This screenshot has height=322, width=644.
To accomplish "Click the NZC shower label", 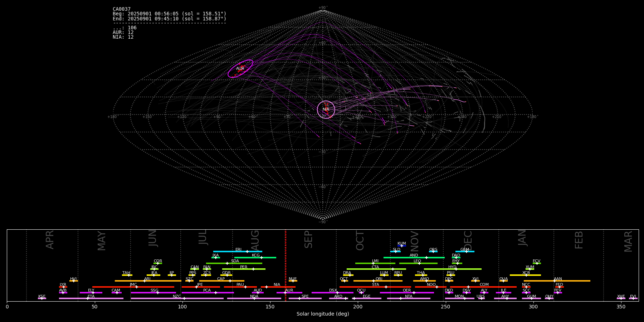I will [177, 297].
